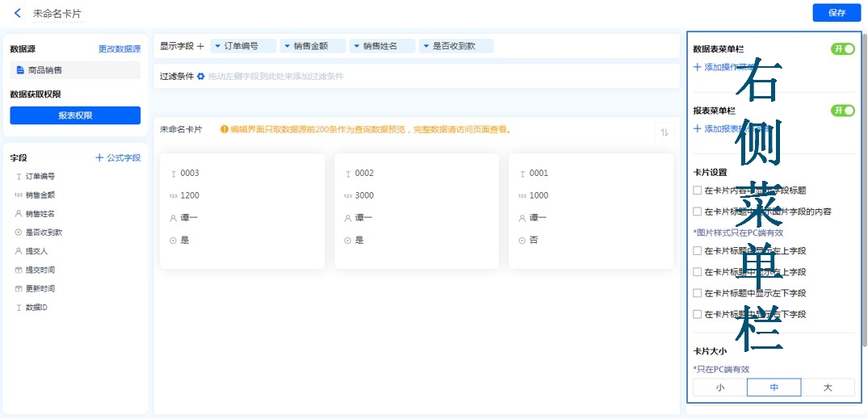Click the 是否收到款 radio field icon
This screenshot has width=868, height=419.
[18, 233]
